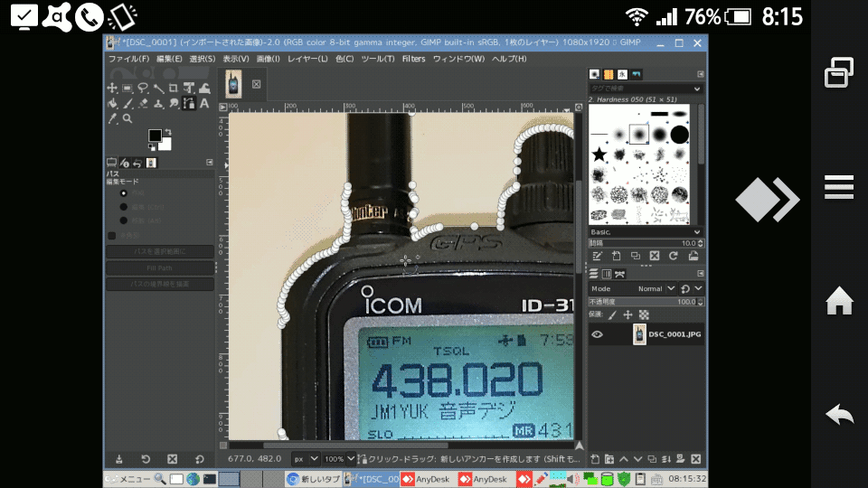
Task: Select the Crop tool
Action: pos(174,88)
